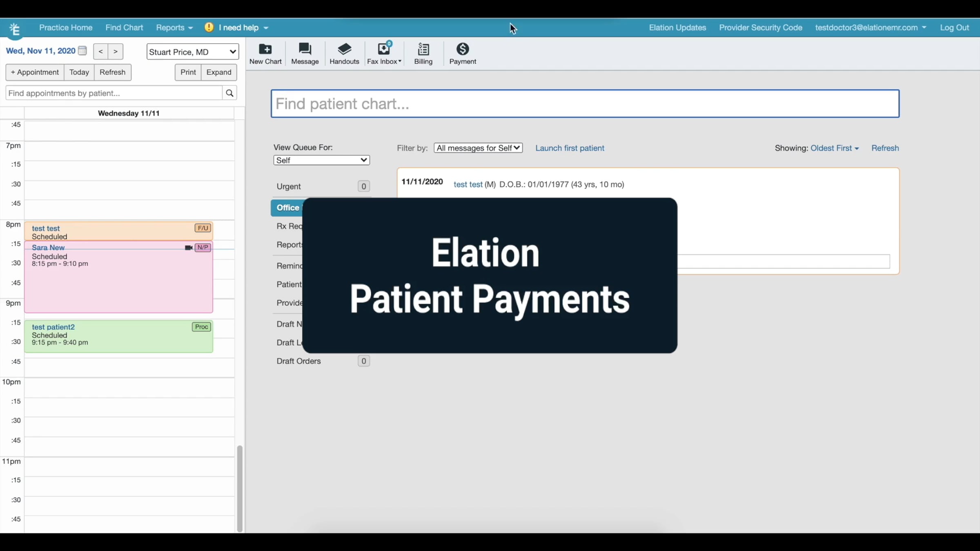
Task: Open the calendar date picker icon
Action: pos(82,51)
